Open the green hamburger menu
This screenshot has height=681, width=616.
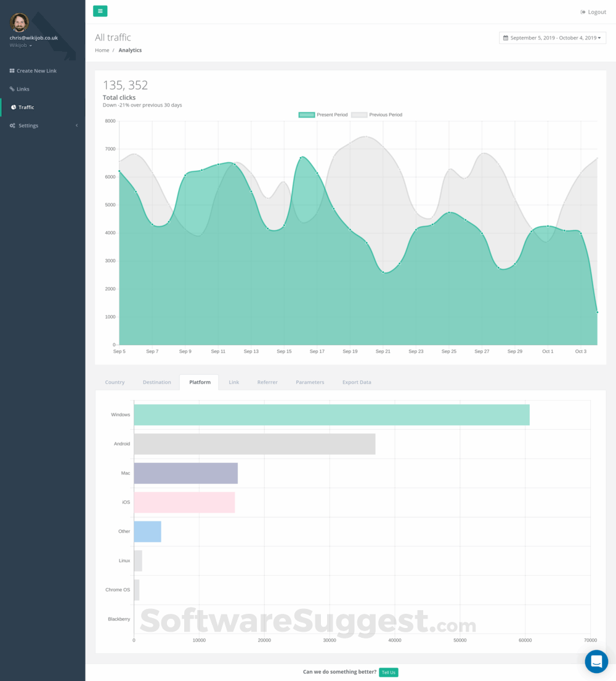(100, 10)
